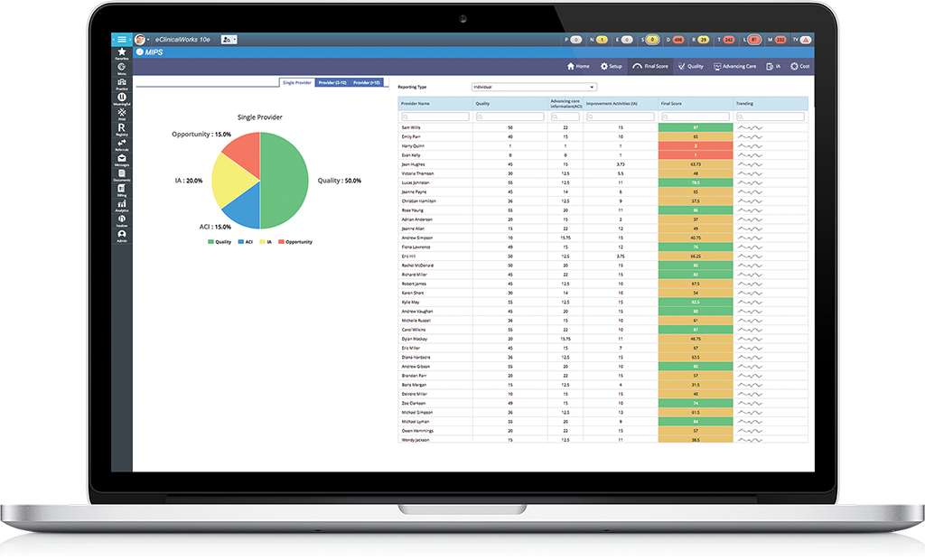Open Analytics chart icon in sidebar
This screenshot has width=925, height=560.
coord(121,205)
